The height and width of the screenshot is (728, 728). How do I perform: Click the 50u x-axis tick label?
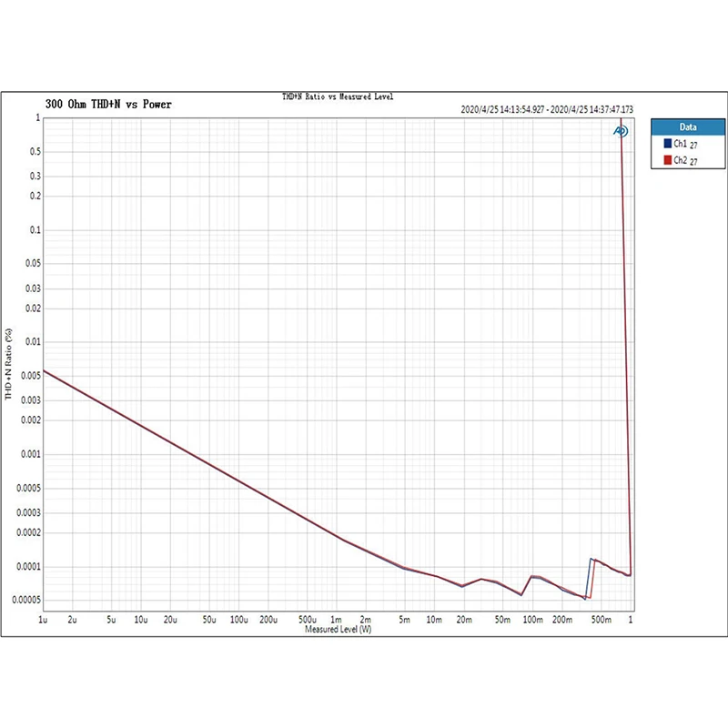click(x=209, y=620)
